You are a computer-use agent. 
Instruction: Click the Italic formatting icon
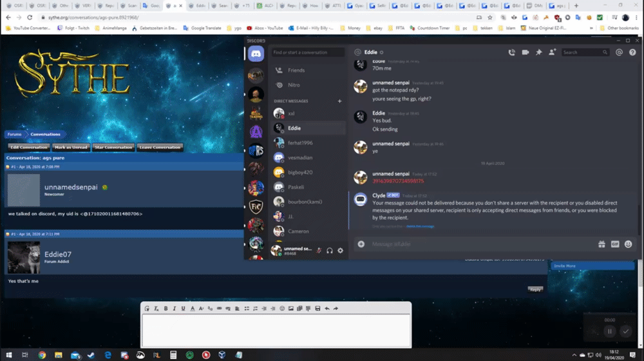pyautogui.click(x=175, y=308)
